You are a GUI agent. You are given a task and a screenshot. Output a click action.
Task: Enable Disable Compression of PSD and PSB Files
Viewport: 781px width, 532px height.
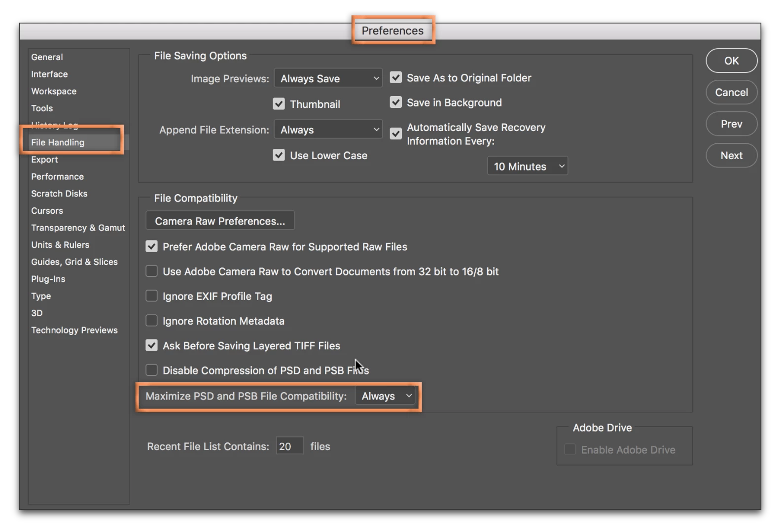click(x=152, y=370)
